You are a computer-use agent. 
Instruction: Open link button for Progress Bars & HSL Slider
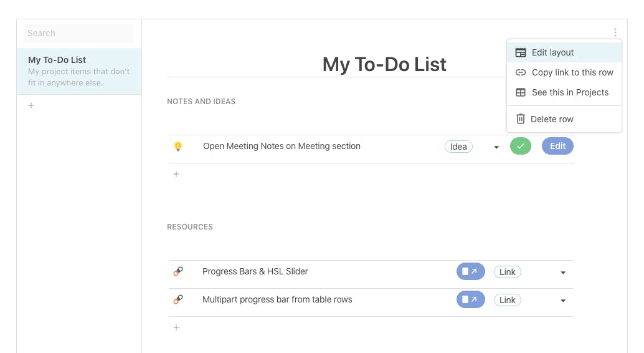pyautogui.click(x=470, y=271)
